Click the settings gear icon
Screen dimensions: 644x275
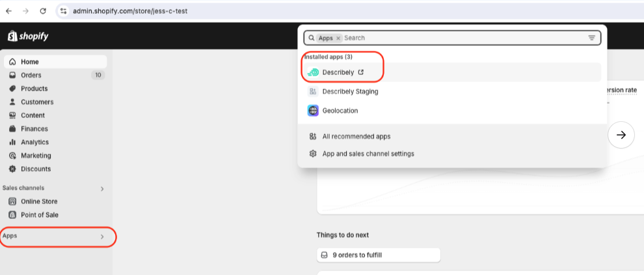pyautogui.click(x=313, y=154)
